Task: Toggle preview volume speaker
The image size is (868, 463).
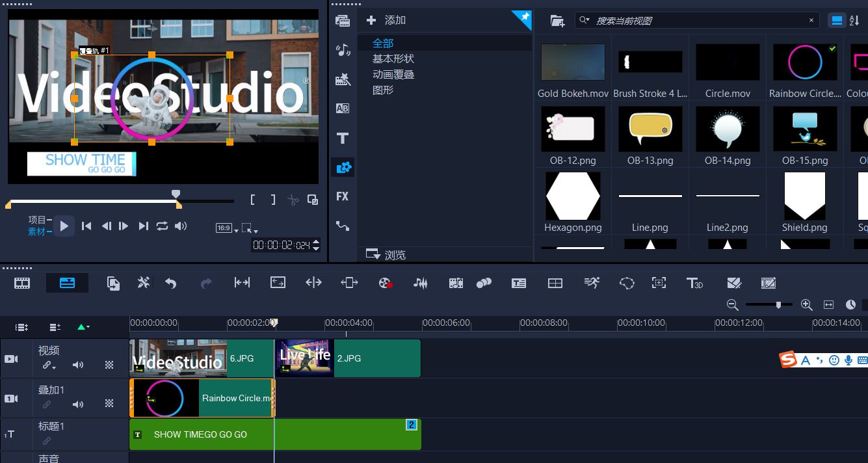Action: click(x=181, y=226)
